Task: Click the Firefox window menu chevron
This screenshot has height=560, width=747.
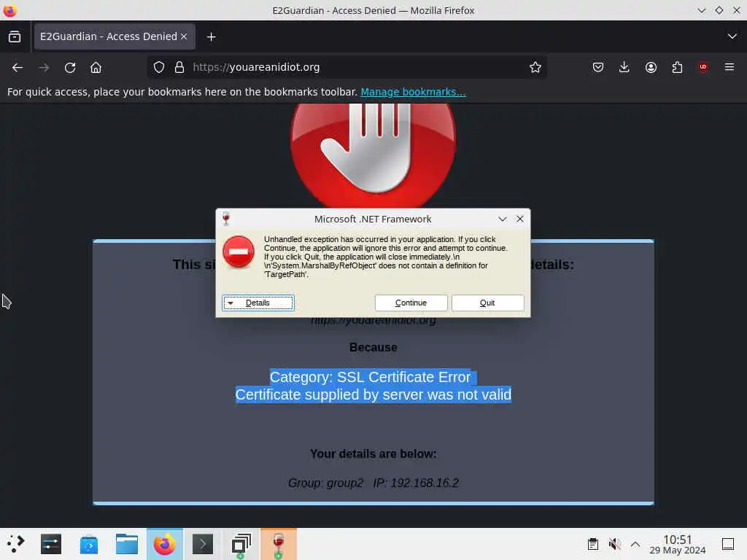Action: click(701, 10)
